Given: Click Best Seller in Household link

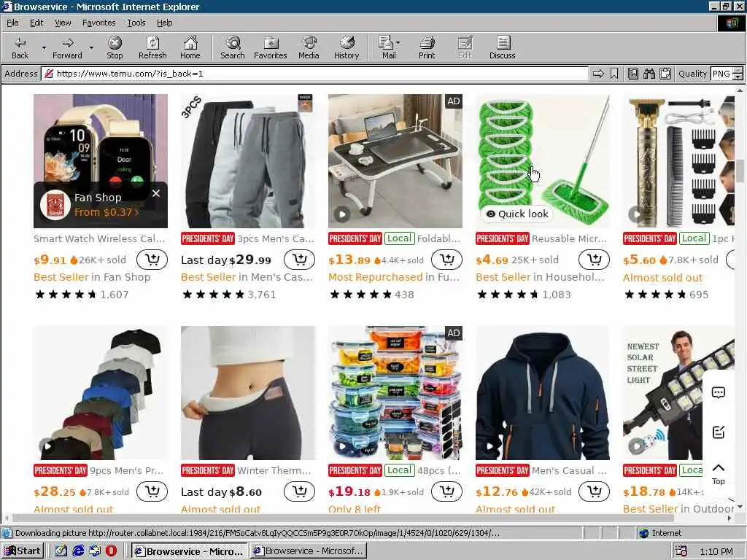Looking at the screenshot, I should tap(541, 277).
